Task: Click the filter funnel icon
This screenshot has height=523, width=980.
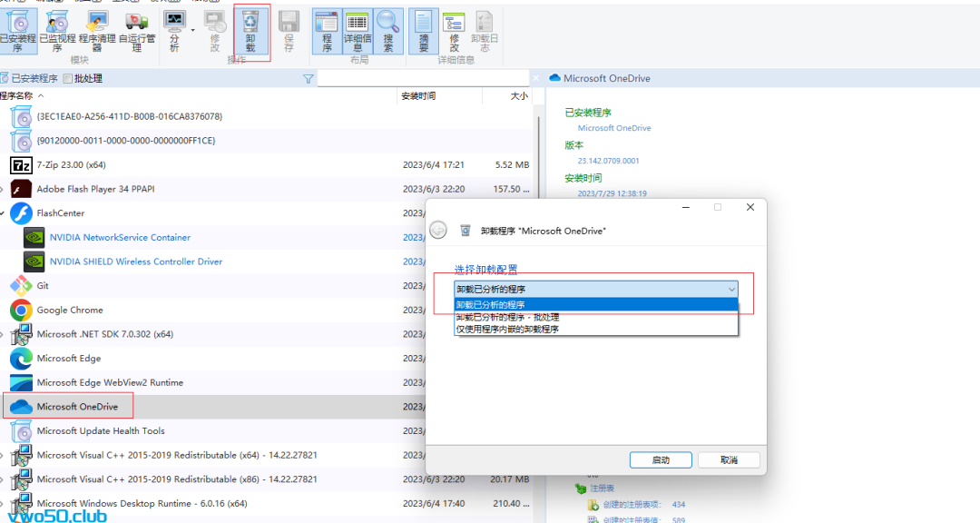Action: (x=309, y=79)
